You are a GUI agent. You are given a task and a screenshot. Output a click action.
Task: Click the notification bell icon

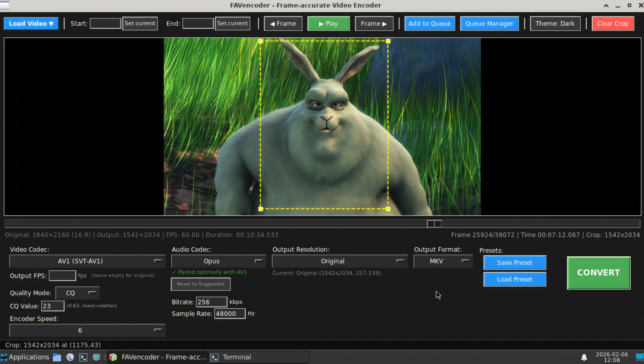coord(584,357)
